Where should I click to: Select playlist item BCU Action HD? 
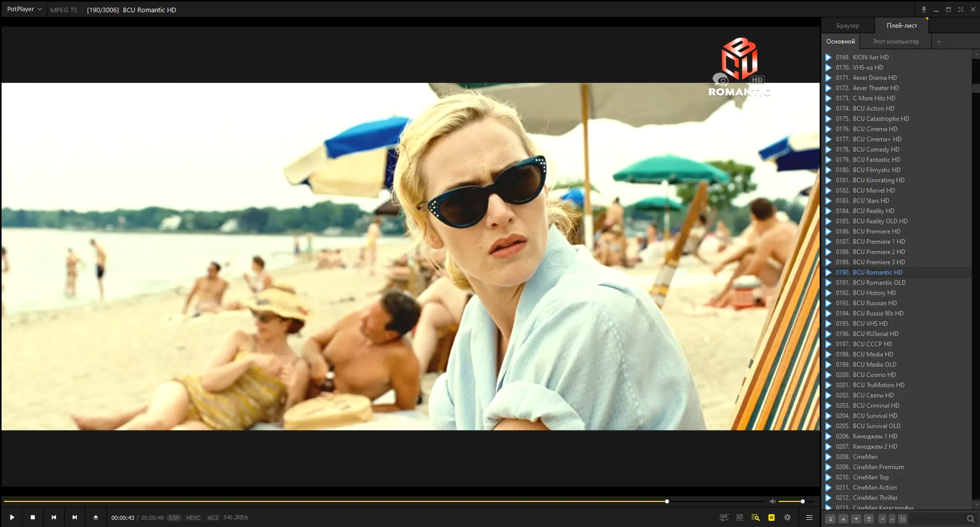point(898,109)
